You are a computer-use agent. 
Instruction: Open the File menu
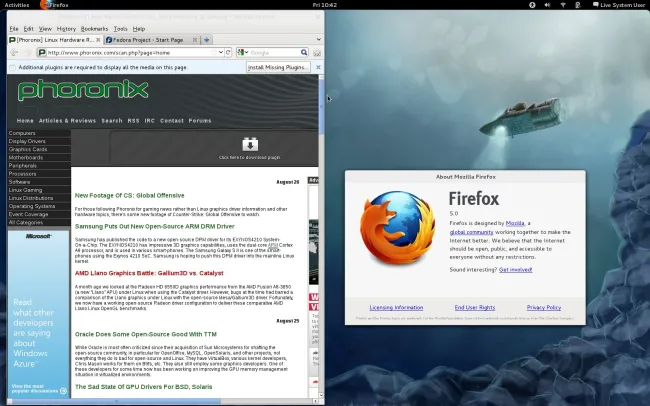(x=14, y=29)
